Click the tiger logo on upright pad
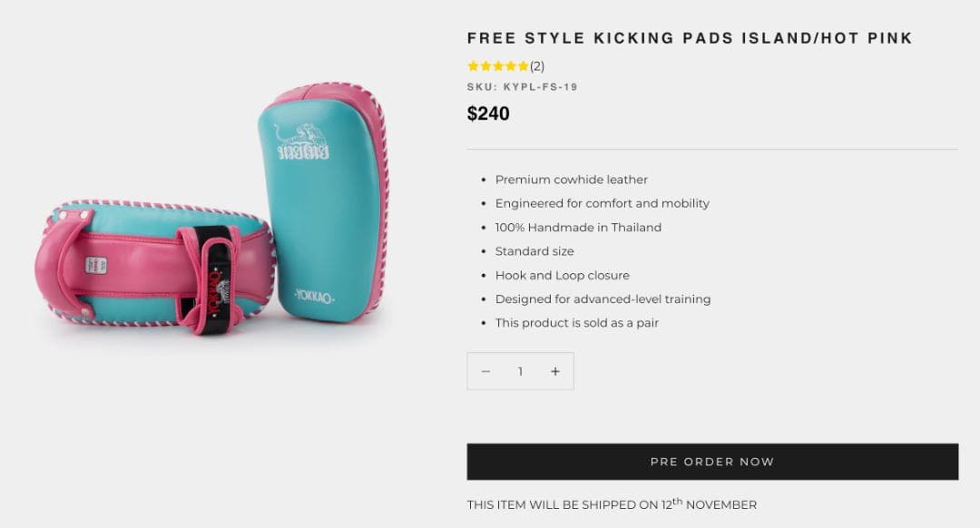The height and width of the screenshot is (528, 980). pyautogui.click(x=302, y=142)
